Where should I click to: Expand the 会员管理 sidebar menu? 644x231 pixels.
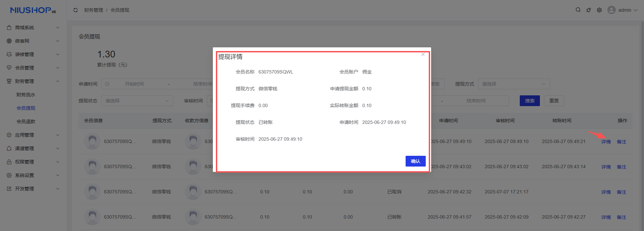click(33, 68)
